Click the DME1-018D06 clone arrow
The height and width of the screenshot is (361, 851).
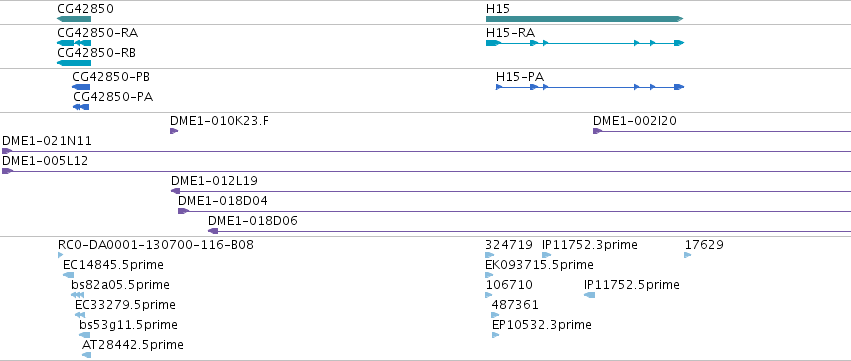[213, 231]
